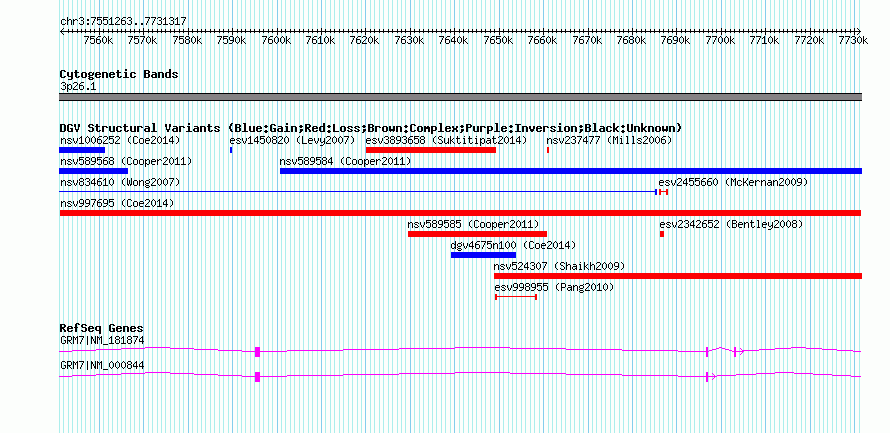This screenshot has width=890, height=433.
Task: Click the RefSeq Genes track title
Action: [x=102, y=329]
